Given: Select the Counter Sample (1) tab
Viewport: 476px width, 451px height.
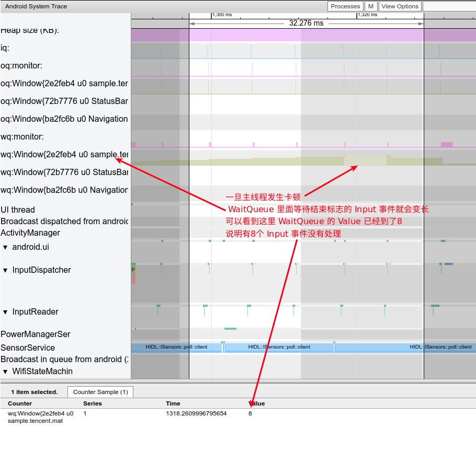Looking at the screenshot, I should click(x=100, y=392).
